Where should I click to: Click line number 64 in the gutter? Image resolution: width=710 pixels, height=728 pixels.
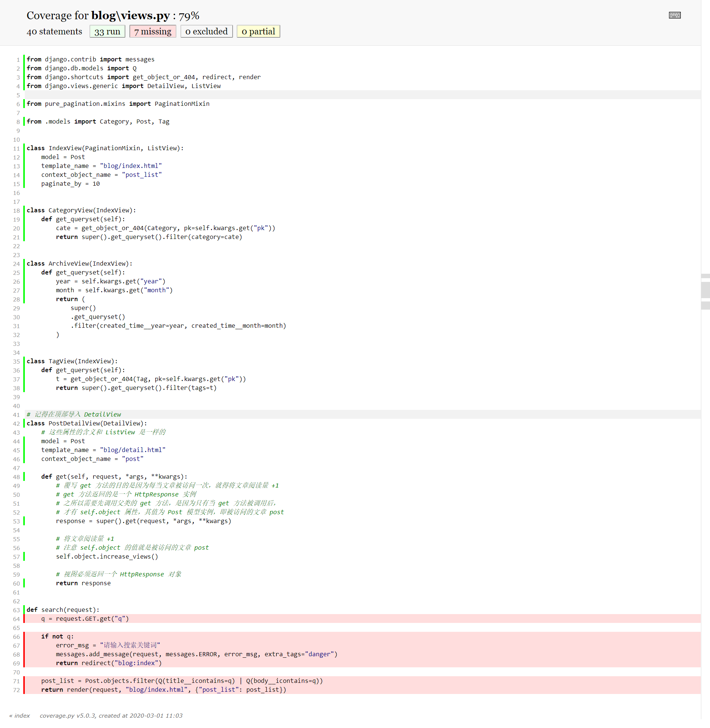(16, 619)
